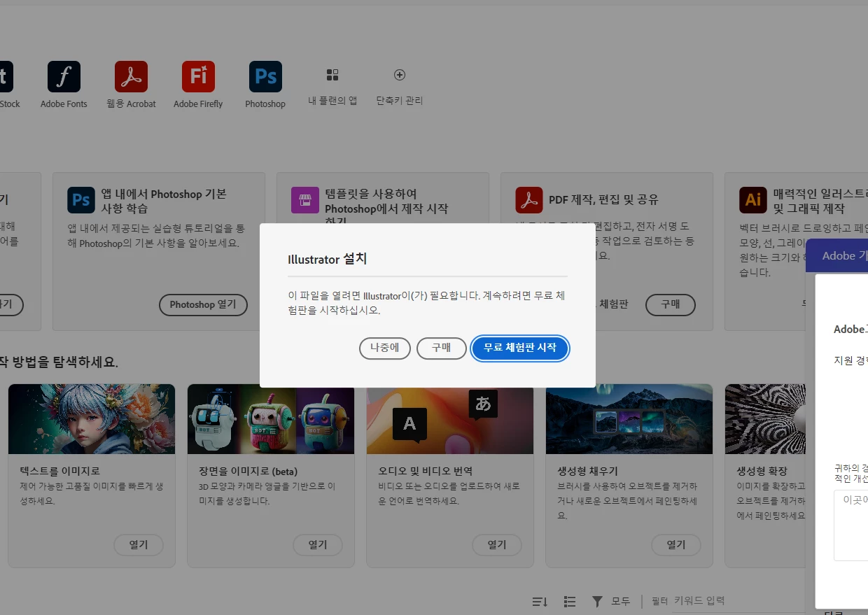
Task: Open the 장면을 이미지로 robots thumbnail
Action: [271, 419]
